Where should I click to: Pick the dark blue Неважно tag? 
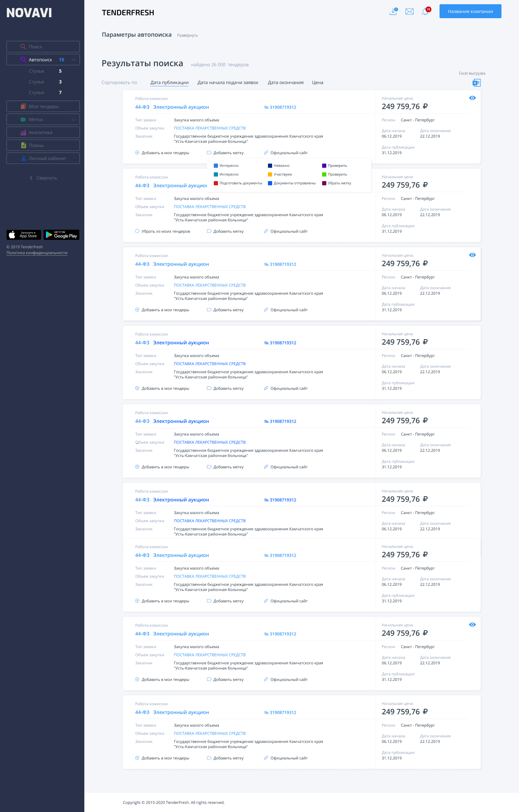279,166
